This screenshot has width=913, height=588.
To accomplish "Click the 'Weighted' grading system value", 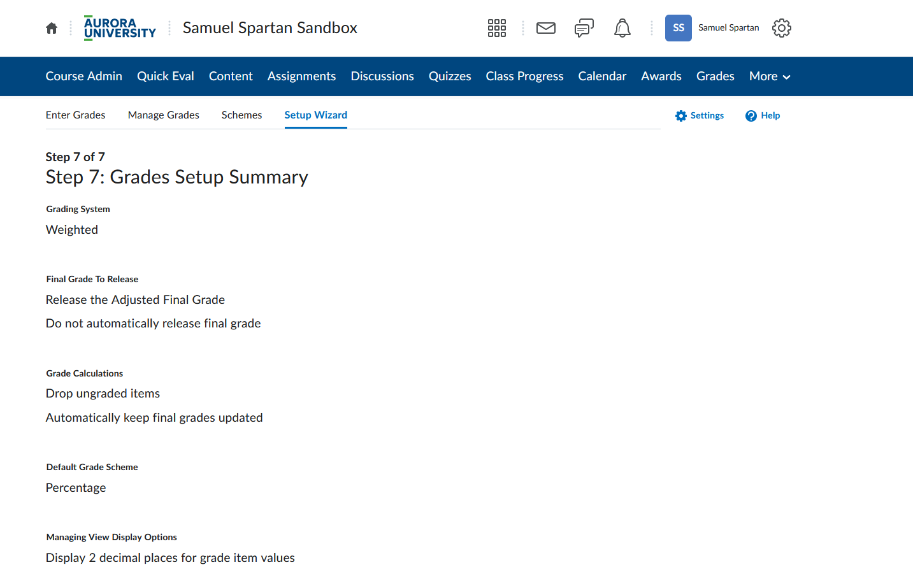I will 72,230.
